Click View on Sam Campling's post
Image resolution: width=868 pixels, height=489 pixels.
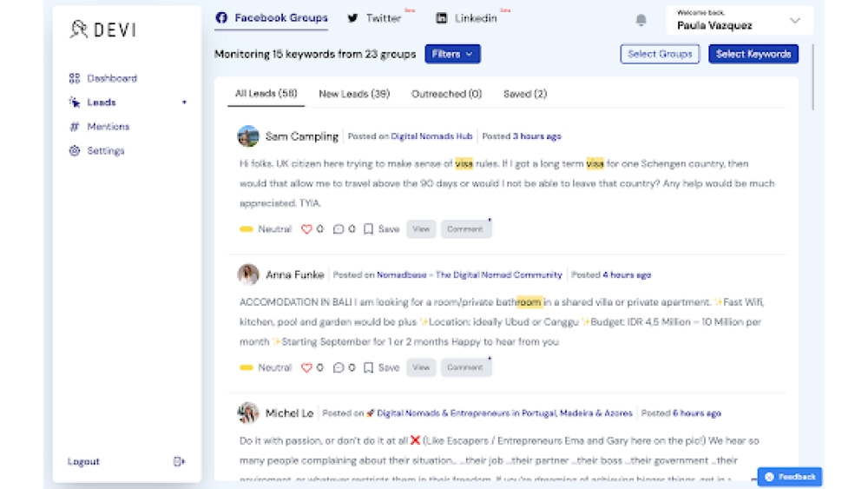(421, 228)
